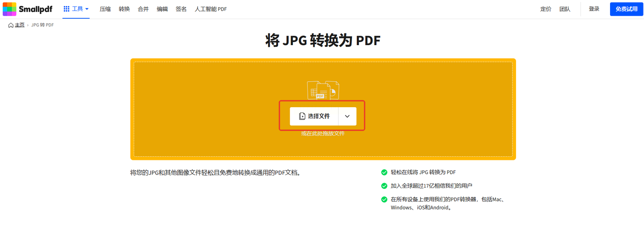Click the 登录 link
The height and width of the screenshot is (230, 644).
point(594,9)
